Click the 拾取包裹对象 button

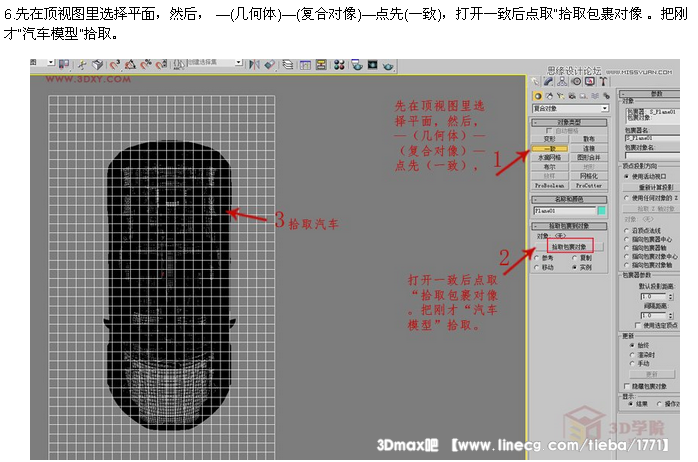click(569, 247)
